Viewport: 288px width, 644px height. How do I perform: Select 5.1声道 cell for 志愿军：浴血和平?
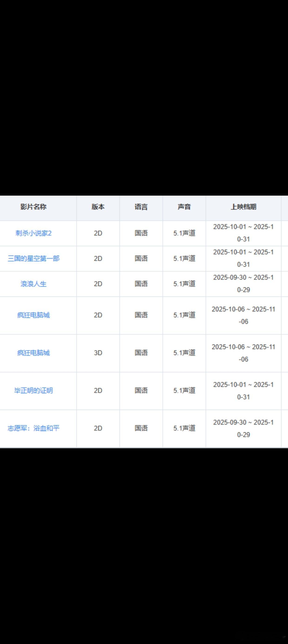tap(184, 428)
